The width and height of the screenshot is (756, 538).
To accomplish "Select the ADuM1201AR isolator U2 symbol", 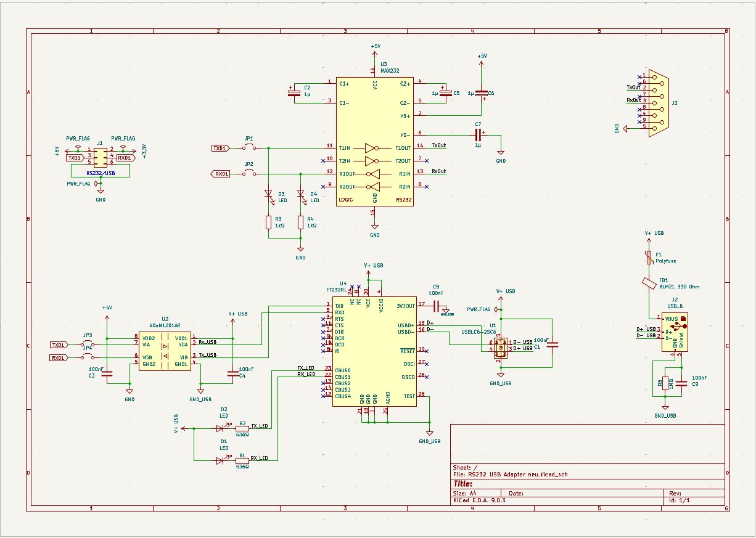I will coord(165,351).
